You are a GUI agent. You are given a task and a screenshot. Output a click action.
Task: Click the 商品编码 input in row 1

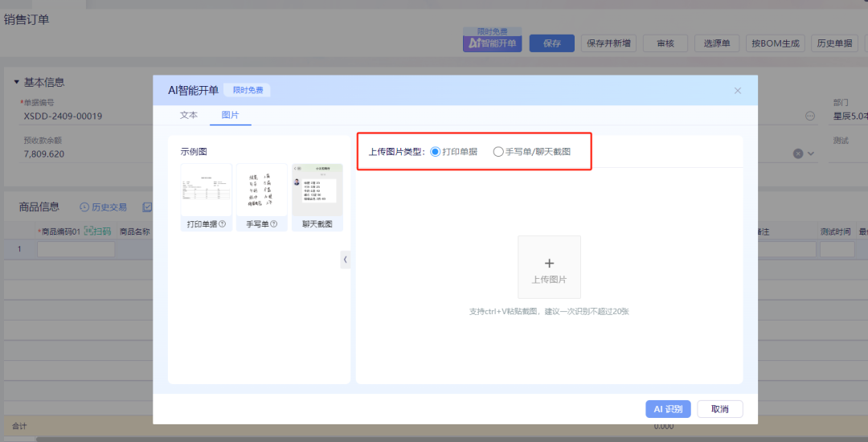click(x=76, y=249)
